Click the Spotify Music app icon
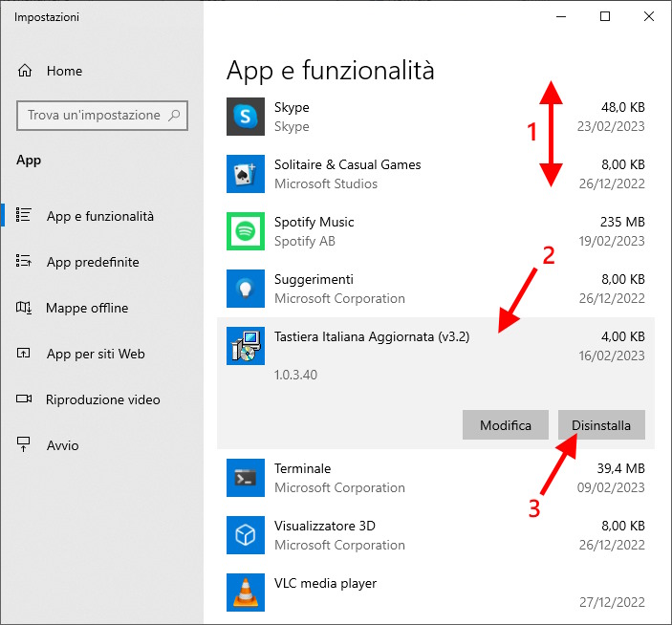672x625 pixels. (246, 231)
